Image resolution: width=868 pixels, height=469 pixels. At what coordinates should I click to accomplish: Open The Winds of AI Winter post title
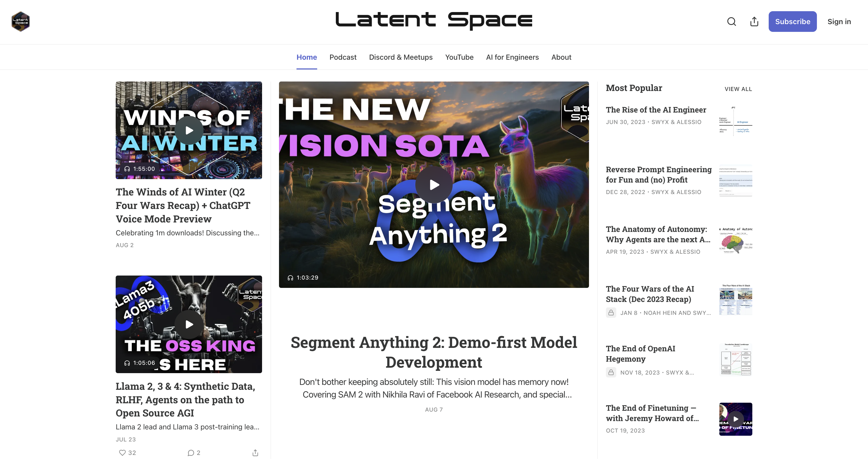[183, 205]
